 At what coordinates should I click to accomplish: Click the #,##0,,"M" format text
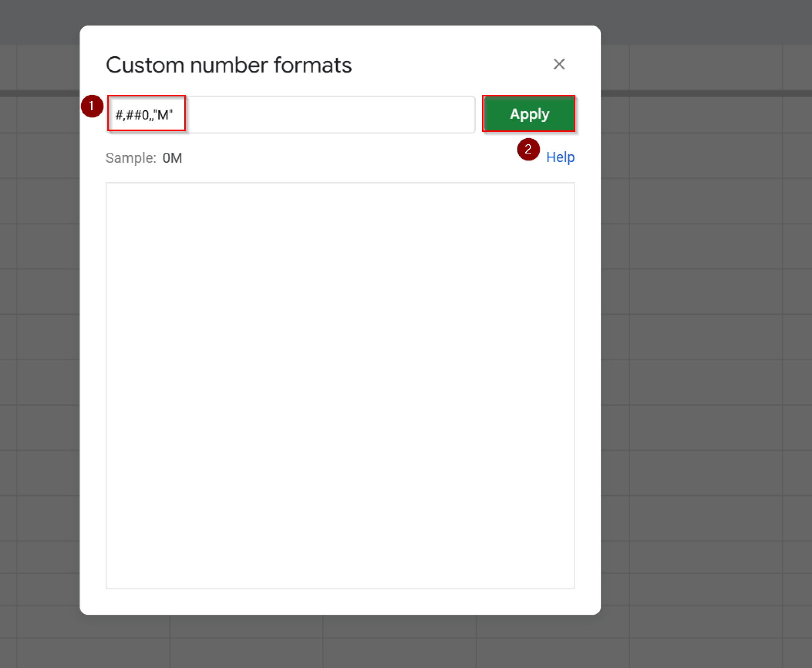click(x=144, y=115)
